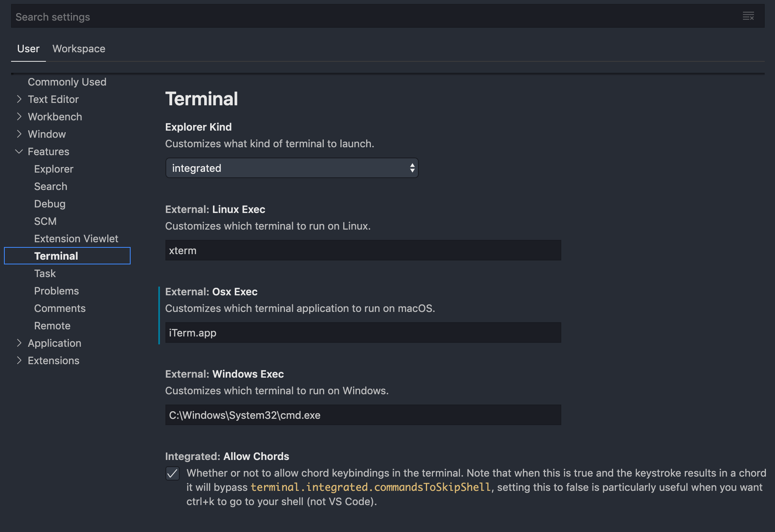The image size is (775, 532).
Task: Open the Window settings category
Action: [47, 134]
